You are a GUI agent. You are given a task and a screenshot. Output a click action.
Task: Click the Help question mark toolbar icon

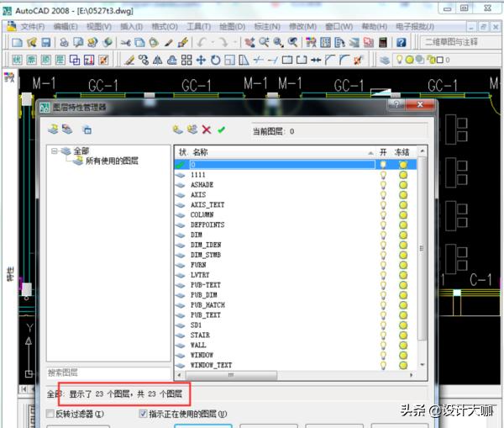pyautogui.click(x=401, y=42)
